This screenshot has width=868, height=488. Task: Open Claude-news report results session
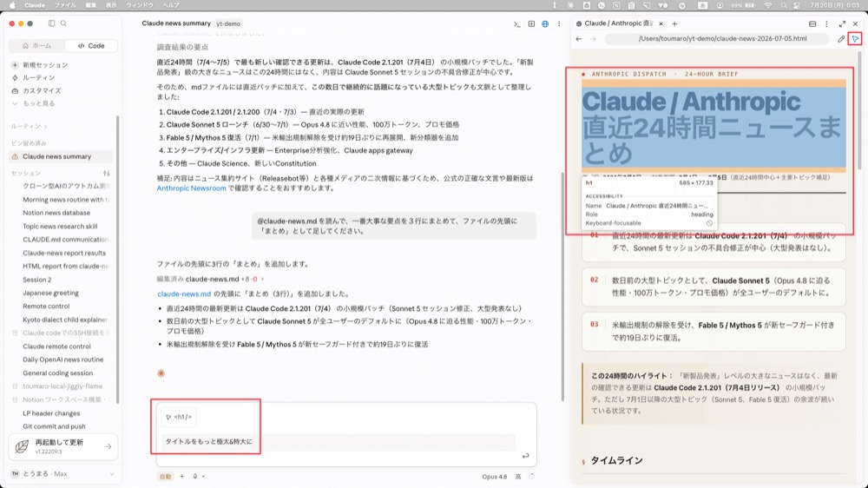pyautogui.click(x=64, y=253)
